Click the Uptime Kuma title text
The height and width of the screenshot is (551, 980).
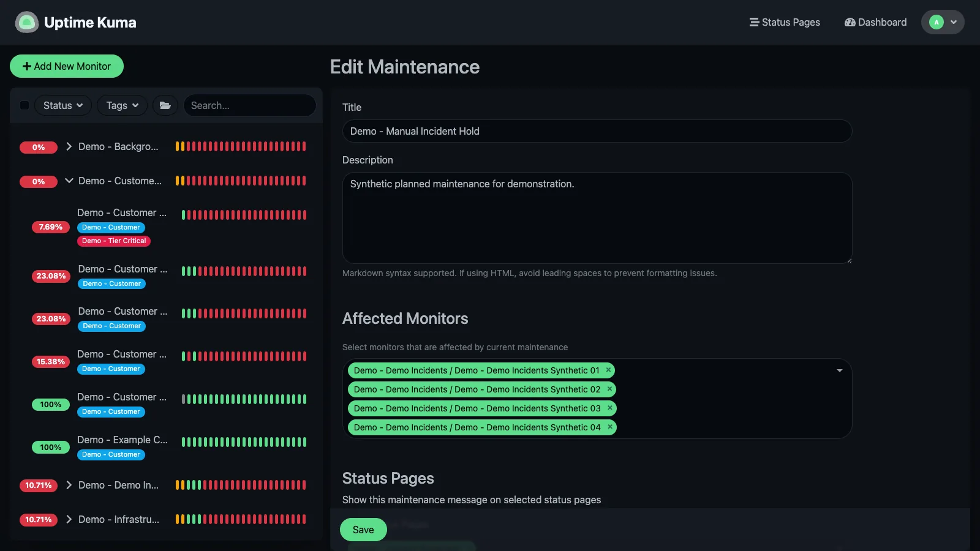[90, 22]
